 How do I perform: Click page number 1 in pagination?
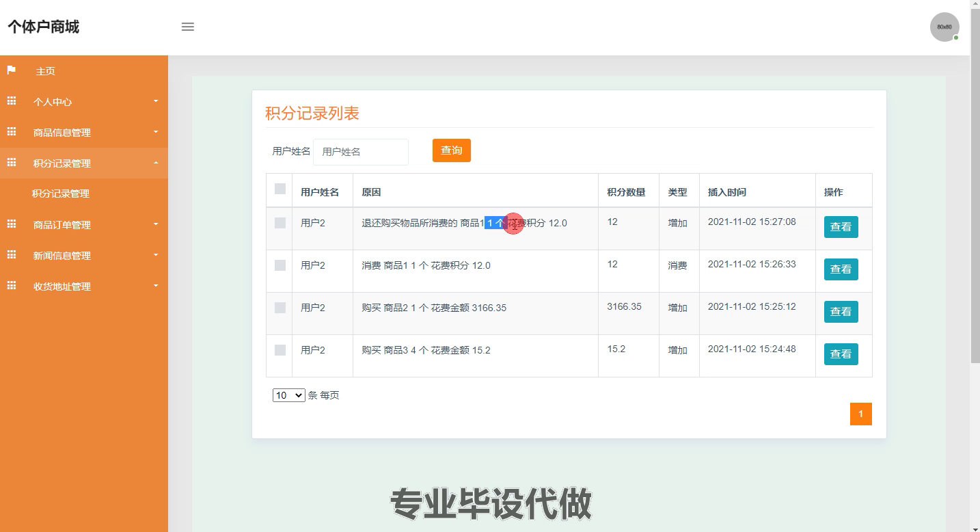[861, 414]
